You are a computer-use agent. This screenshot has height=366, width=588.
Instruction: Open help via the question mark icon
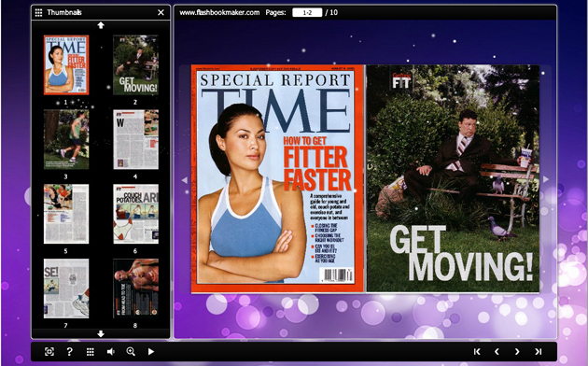(x=69, y=351)
